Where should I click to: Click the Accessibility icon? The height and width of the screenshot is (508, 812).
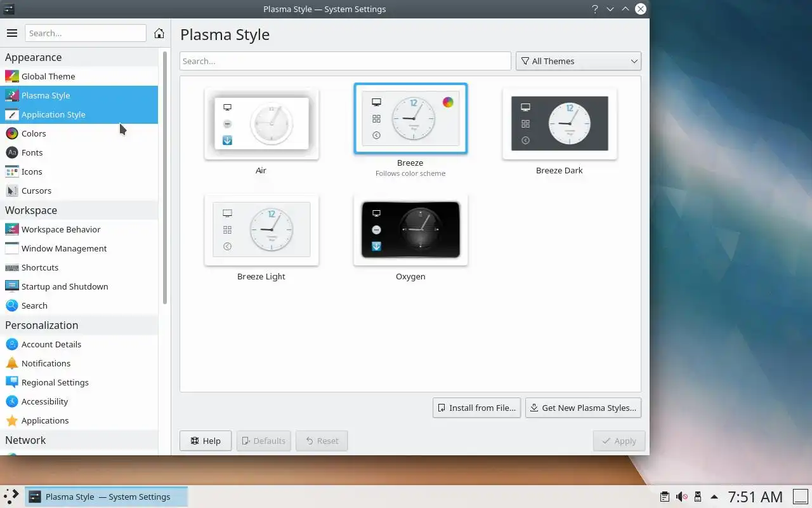point(11,401)
